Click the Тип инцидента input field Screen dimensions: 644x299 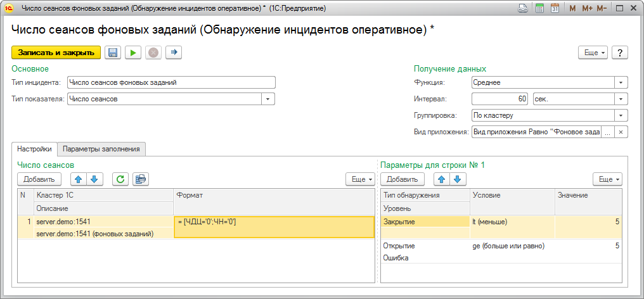point(171,82)
